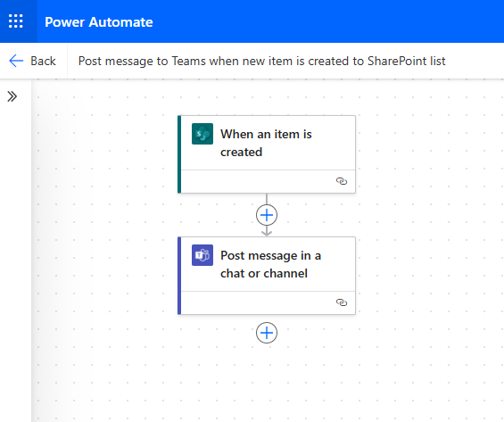Open the app launcher waffle icon
Viewport: 504px width, 422px height.
16,21
